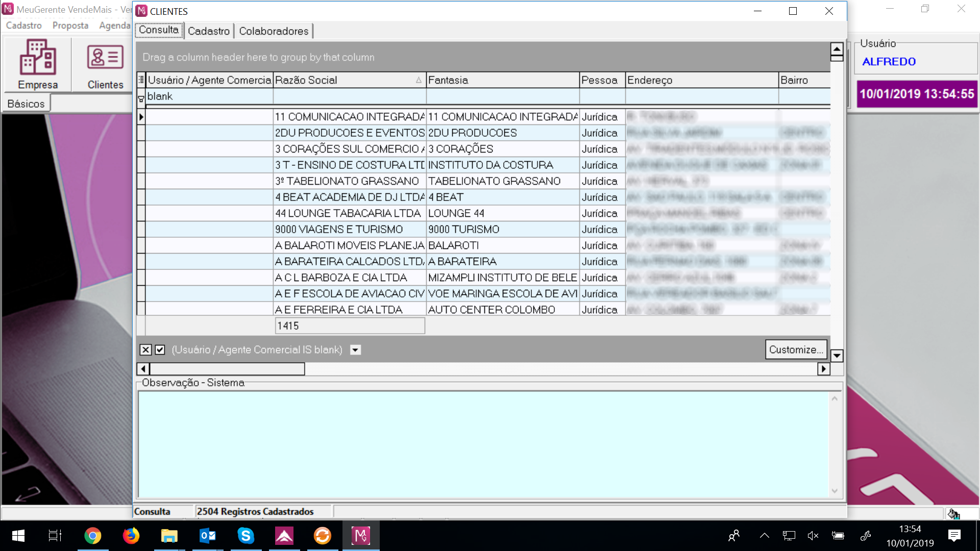The height and width of the screenshot is (551, 980).
Task: Select row 2DU PRODUCOES E EVENTOS
Action: (350, 133)
